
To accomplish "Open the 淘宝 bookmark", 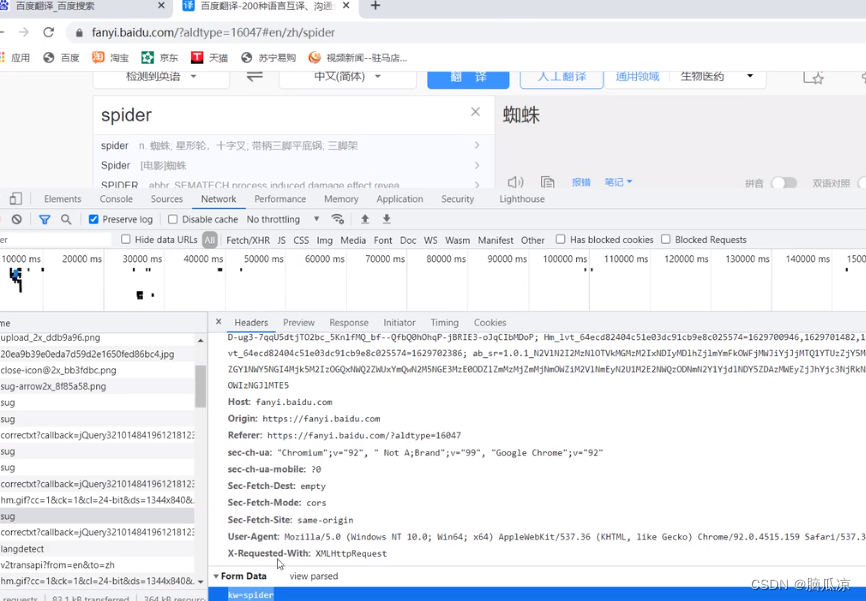I will pyautogui.click(x=110, y=57).
